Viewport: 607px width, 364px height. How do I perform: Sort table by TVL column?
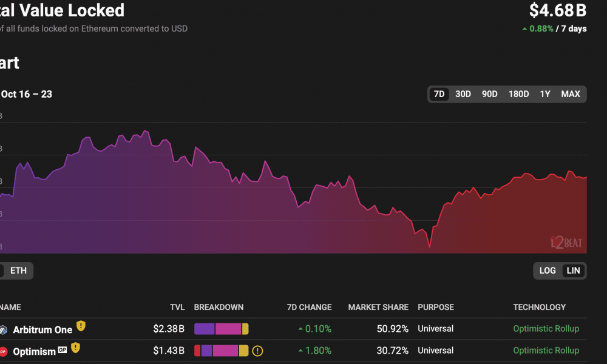click(x=177, y=307)
